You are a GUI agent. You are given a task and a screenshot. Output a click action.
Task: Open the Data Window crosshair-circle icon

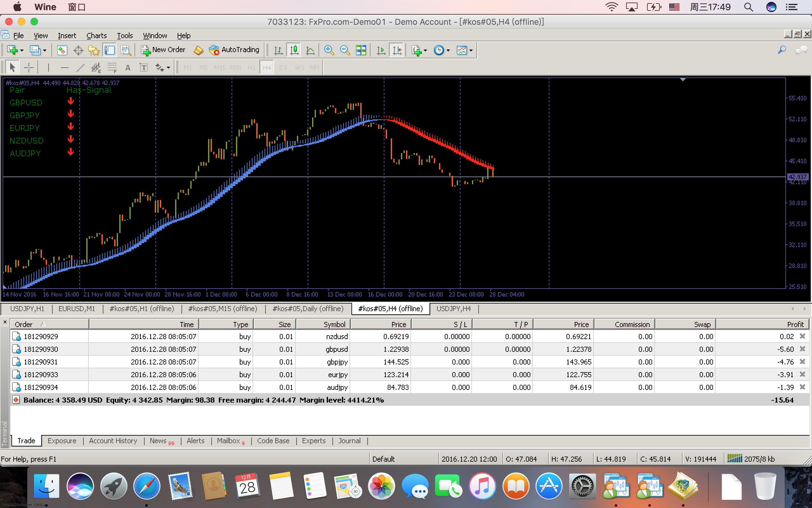[x=78, y=50]
